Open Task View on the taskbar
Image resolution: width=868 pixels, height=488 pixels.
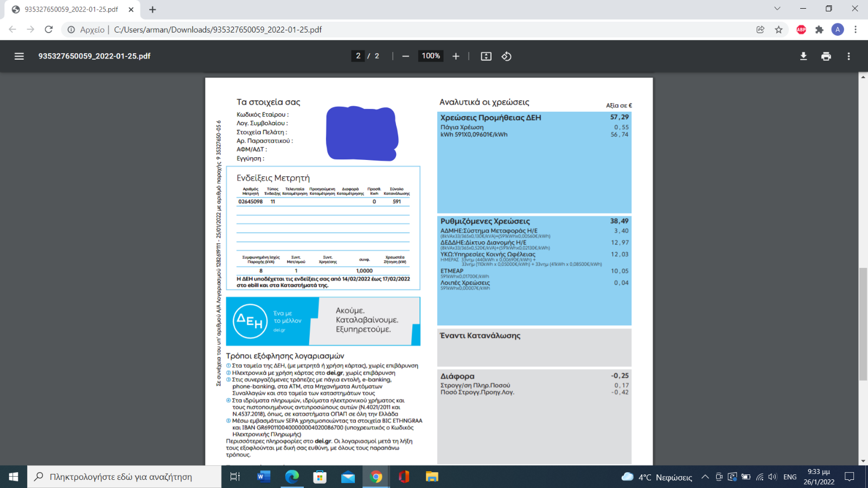(235, 477)
